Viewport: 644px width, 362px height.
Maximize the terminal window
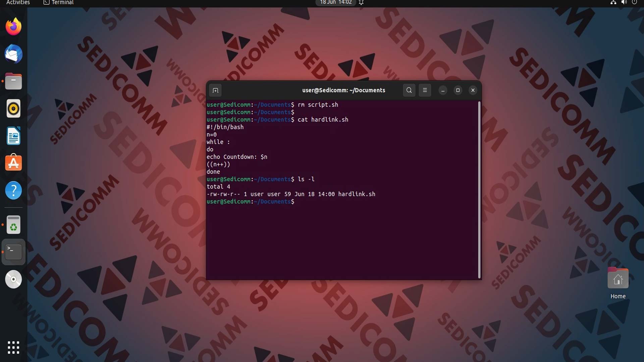pyautogui.click(x=458, y=90)
